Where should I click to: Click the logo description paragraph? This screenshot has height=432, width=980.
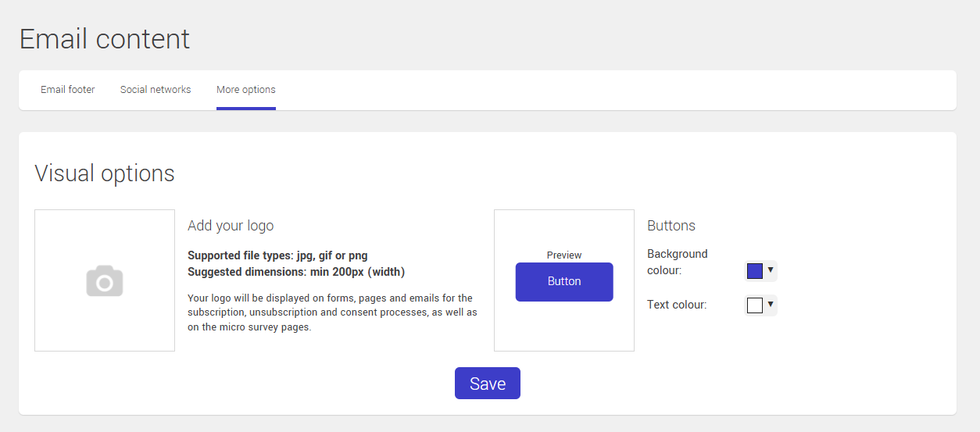[x=332, y=312]
